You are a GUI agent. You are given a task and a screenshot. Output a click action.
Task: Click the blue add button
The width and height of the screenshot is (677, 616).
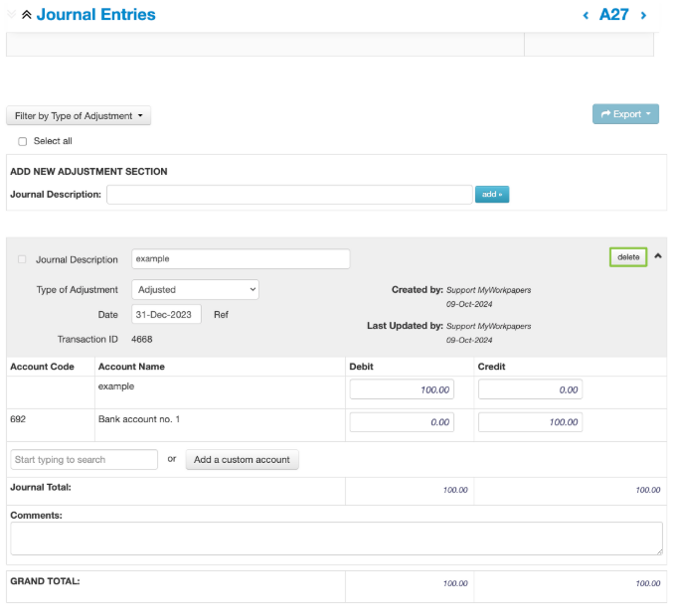pos(491,195)
